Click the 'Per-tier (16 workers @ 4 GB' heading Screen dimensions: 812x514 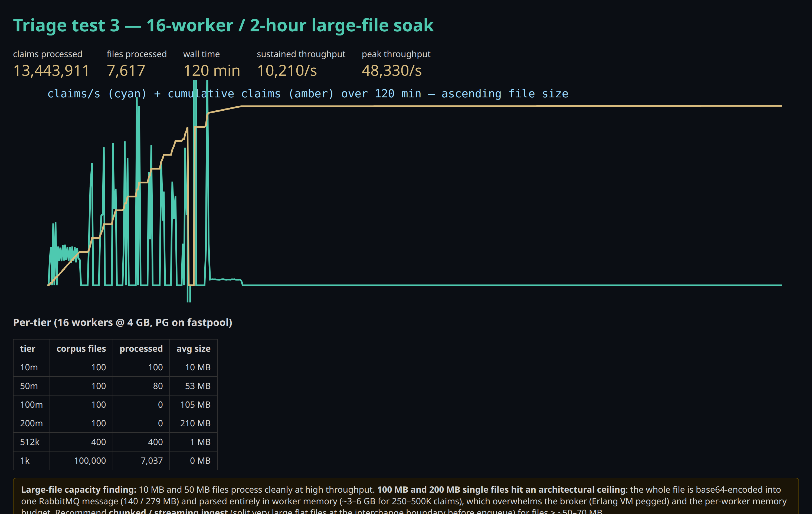tap(123, 322)
